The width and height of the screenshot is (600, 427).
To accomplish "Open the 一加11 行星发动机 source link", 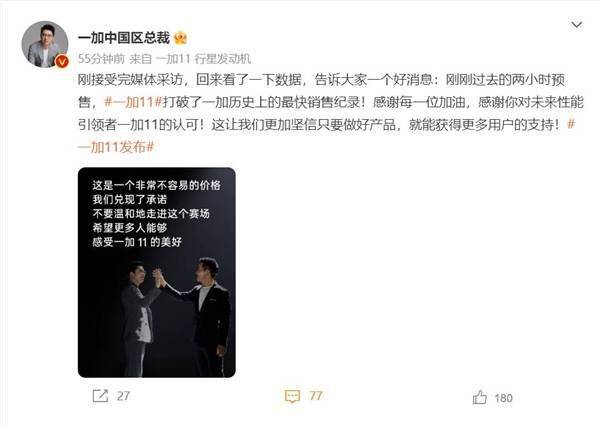I will pyautogui.click(x=204, y=59).
